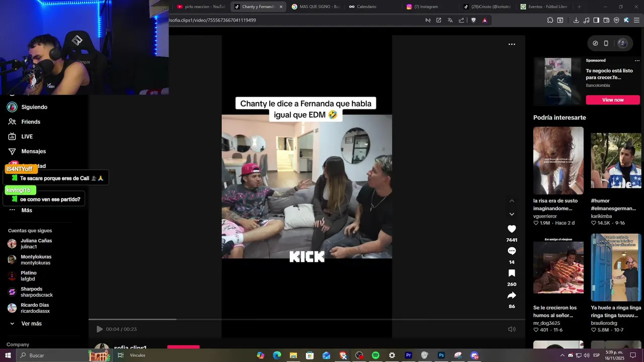This screenshot has height=362, width=644.
Task: Switch to the MAS QUE SIGNO tab
Action: [315, 7]
